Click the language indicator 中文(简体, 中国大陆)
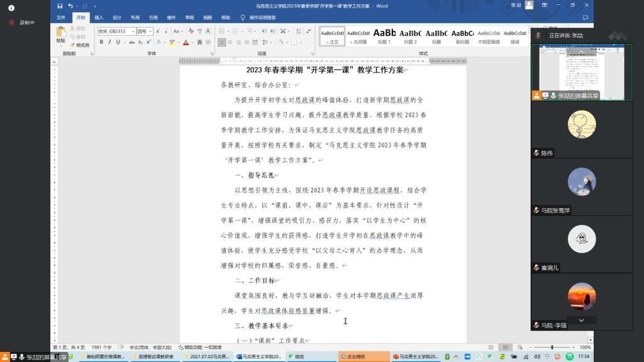 [x=150, y=347]
